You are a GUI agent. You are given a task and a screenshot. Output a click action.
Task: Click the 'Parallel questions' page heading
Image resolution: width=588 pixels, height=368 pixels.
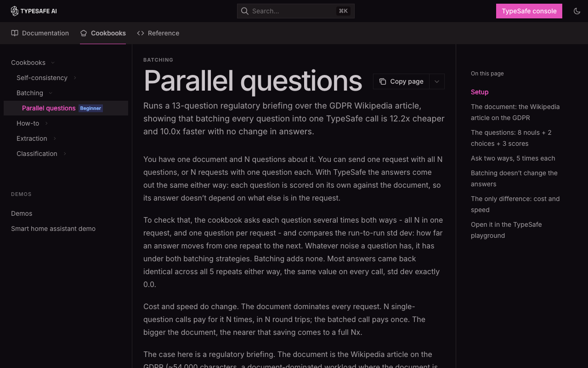pyautogui.click(x=253, y=81)
